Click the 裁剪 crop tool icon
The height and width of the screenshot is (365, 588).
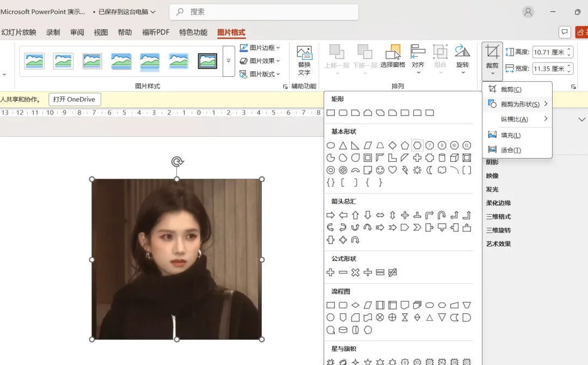click(492, 52)
